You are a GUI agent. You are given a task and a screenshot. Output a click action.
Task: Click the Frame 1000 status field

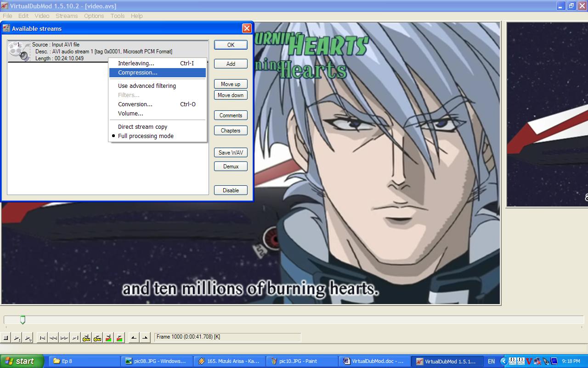point(227,337)
